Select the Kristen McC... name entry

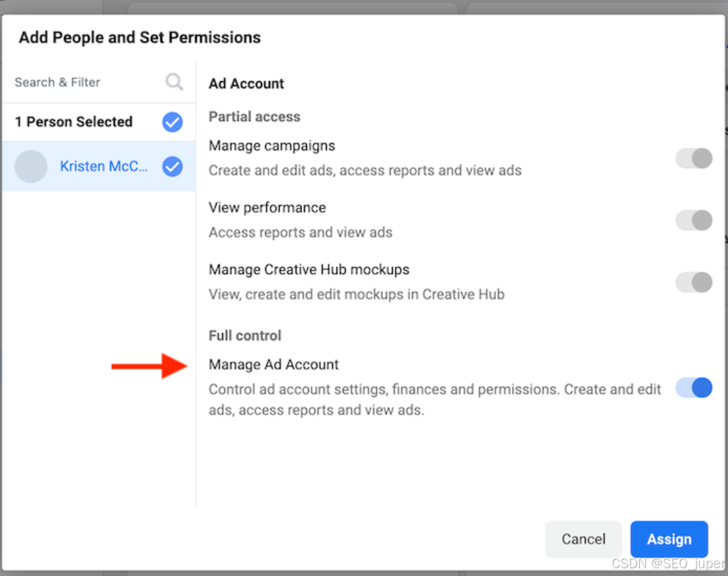104,167
